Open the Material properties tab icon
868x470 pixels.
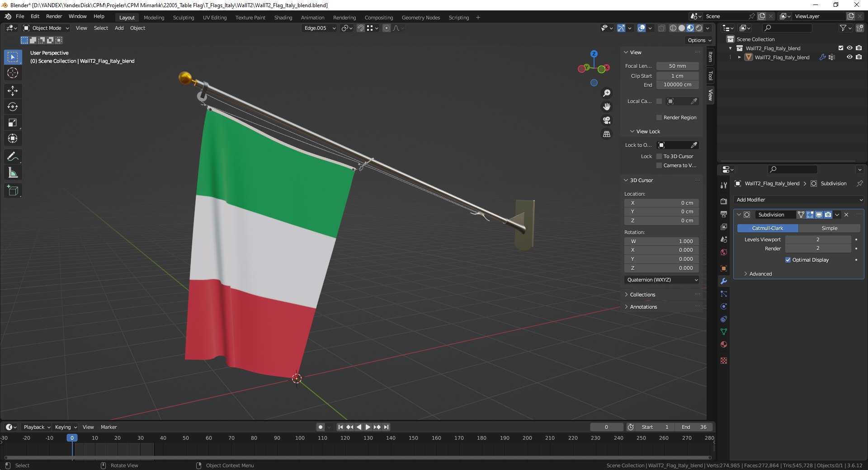724,344
